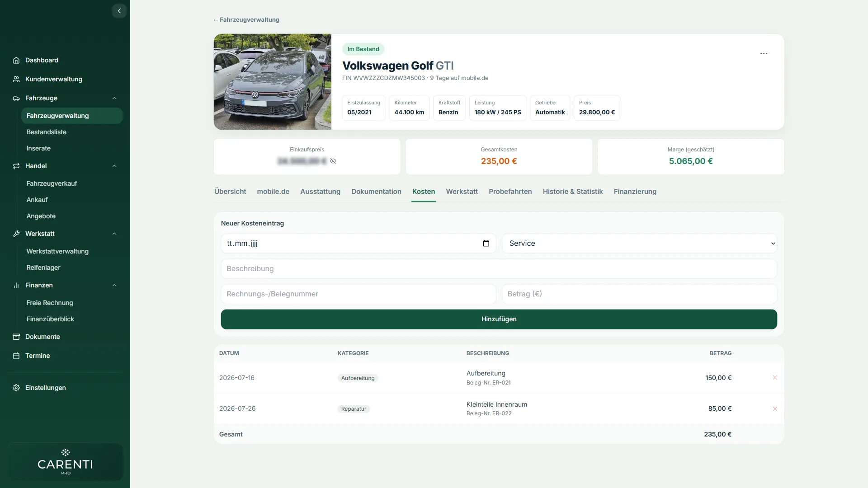Viewport: 868px width, 488px height.
Task: Delete the Aufbereitung cost entry
Action: pyautogui.click(x=775, y=378)
